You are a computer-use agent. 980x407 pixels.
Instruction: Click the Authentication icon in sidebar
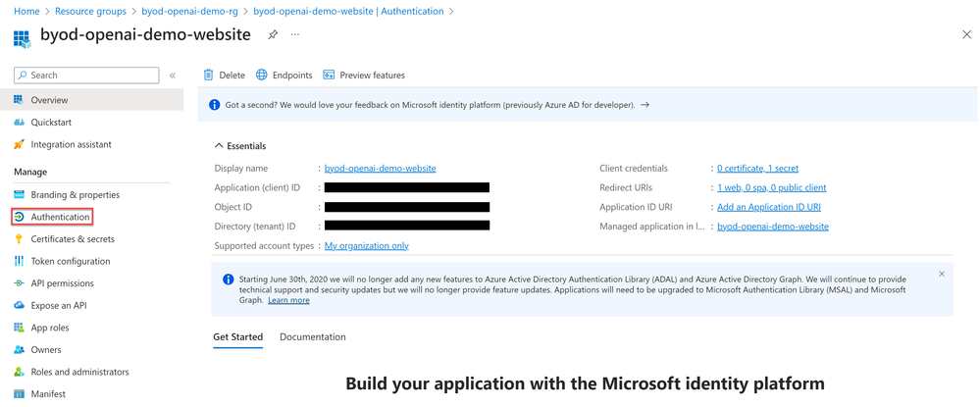coord(19,217)
